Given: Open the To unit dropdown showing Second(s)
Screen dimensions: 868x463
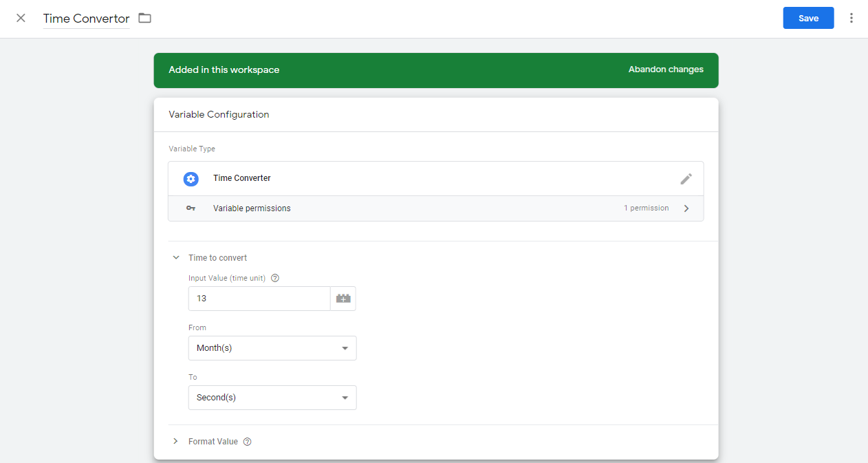Looking at the screenshot, I should (272, 398).
